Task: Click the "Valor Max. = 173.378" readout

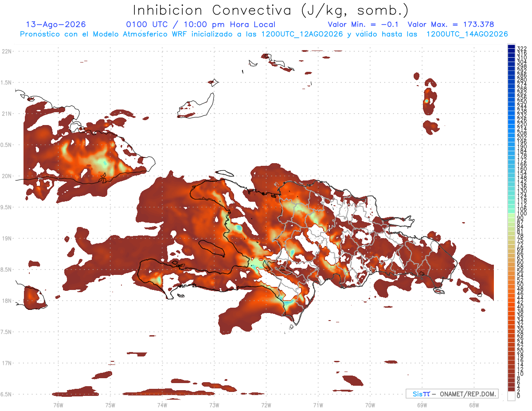Action: [x=451, y=24]
